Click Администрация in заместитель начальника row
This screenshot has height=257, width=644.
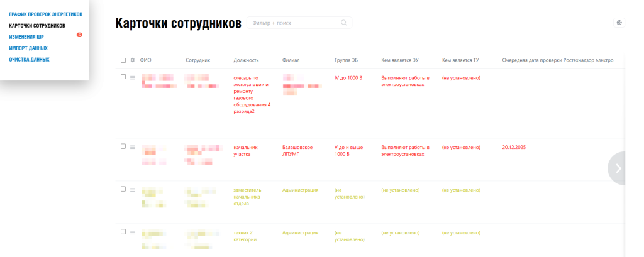pos(300,190)
